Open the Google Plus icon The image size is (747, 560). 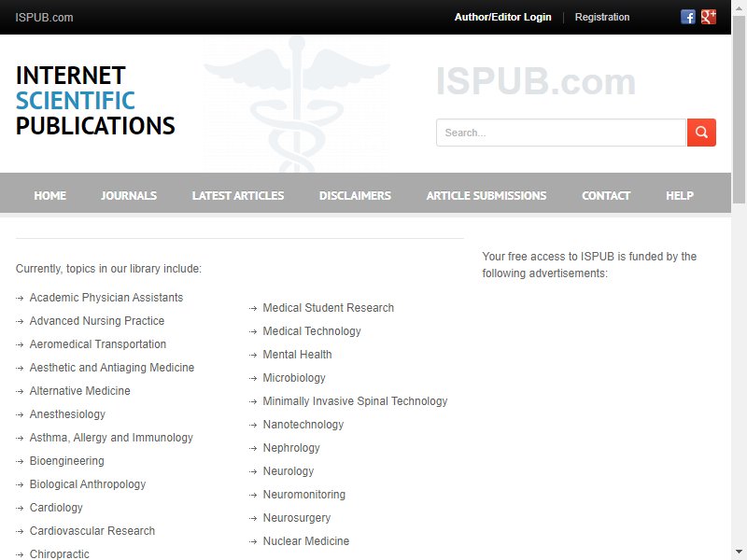tap(709, 17)
